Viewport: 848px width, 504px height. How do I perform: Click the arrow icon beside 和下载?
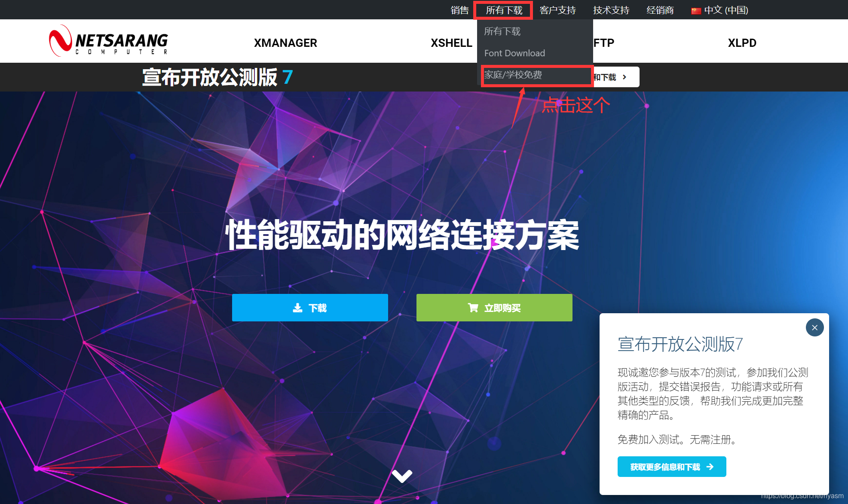point(625,77)
